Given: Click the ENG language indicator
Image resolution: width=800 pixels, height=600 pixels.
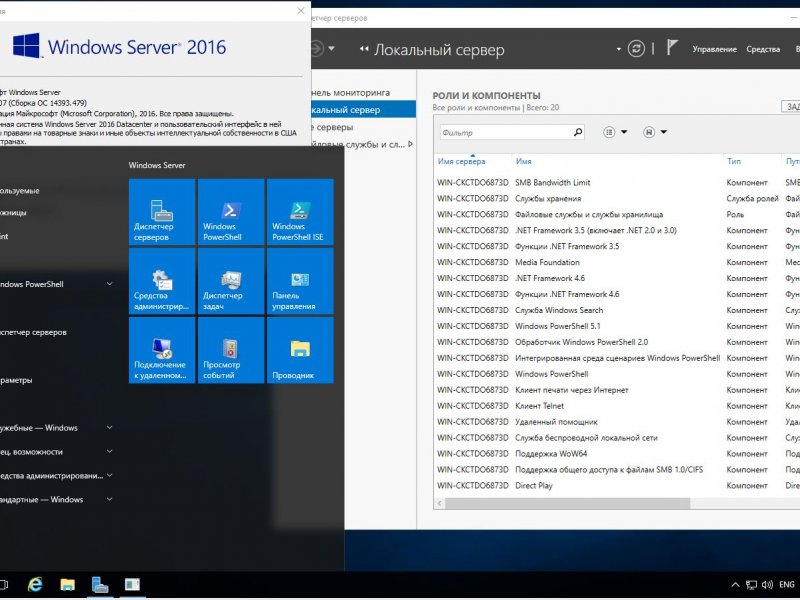Looking at the screenshot, I should pyautogui.click(x=786, y=585).
